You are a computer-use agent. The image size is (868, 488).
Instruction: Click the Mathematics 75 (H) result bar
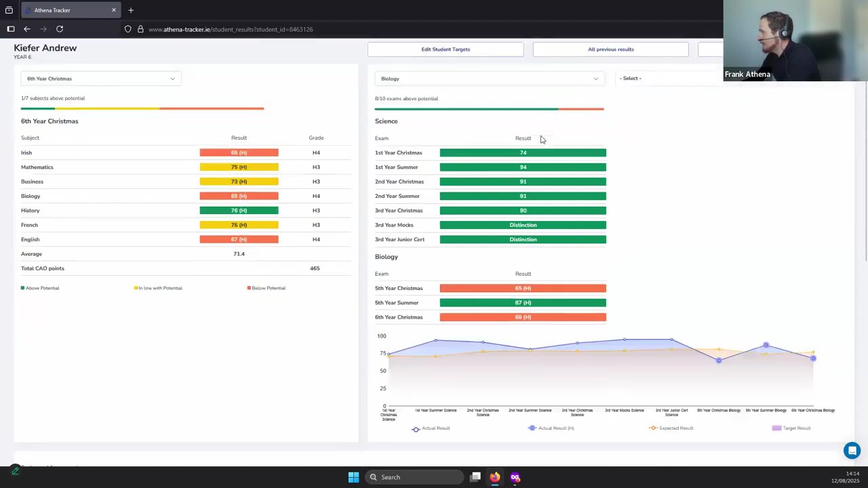point(239,167)
